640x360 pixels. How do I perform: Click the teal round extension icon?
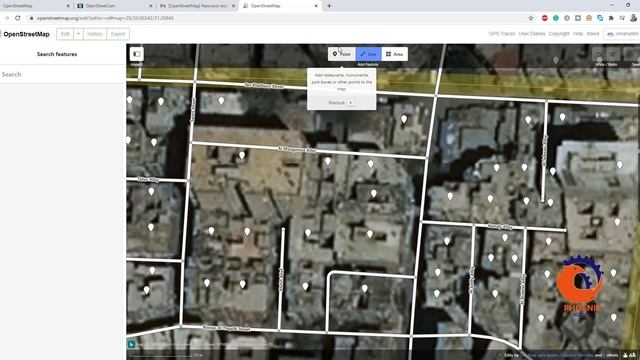pyautogui.click(x=556, y=18)
